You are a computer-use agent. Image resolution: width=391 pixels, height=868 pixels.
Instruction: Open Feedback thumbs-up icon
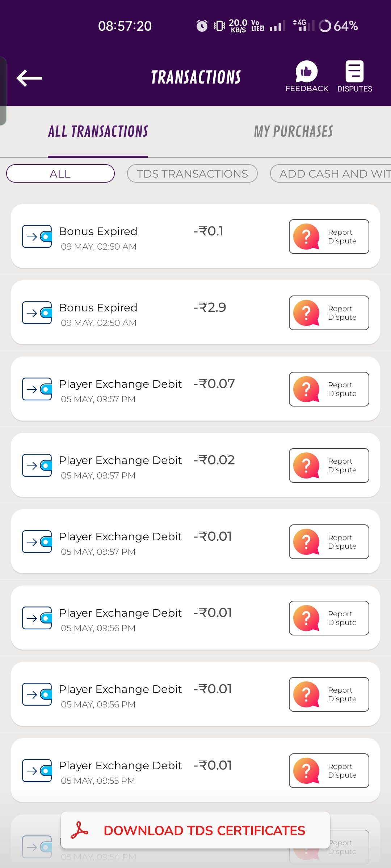point(307,72)
